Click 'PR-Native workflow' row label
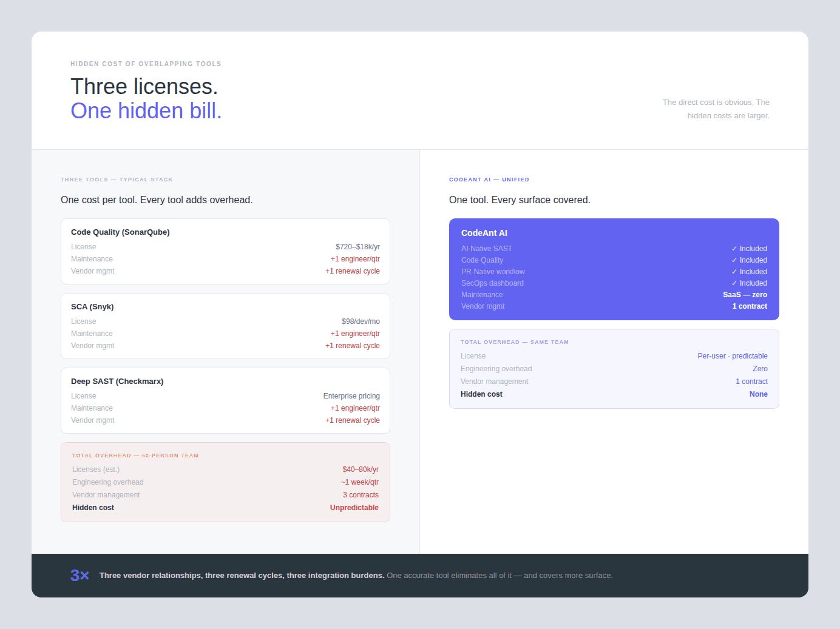 (493, 272)
